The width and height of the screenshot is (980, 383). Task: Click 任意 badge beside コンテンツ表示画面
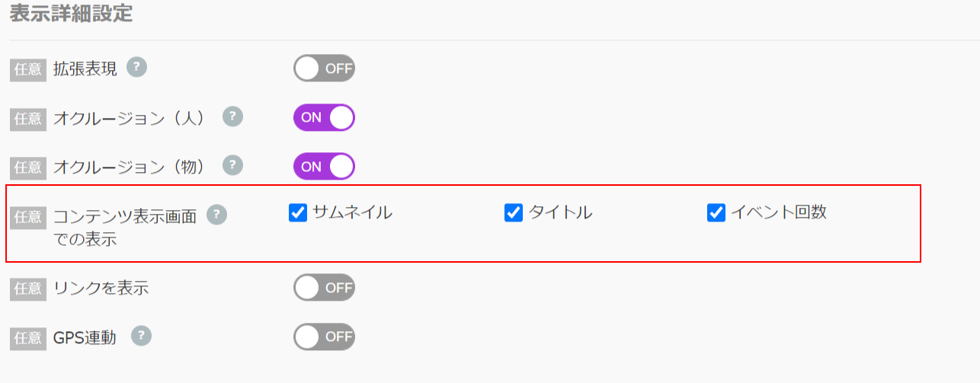point(28,217)
